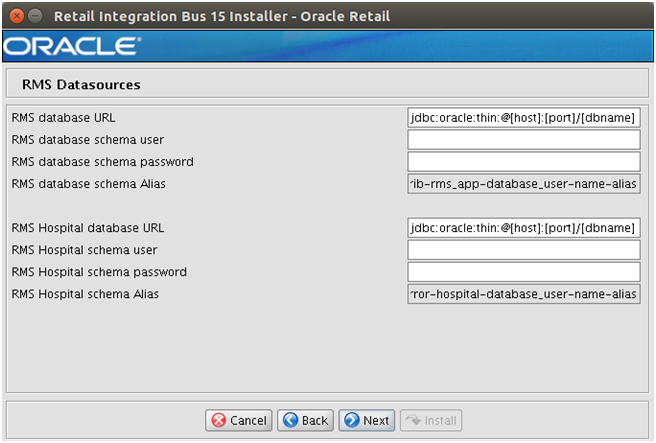
Task: Click the window title 'Retail Integration Bus 15 Installer'
Action: point(171,16)
